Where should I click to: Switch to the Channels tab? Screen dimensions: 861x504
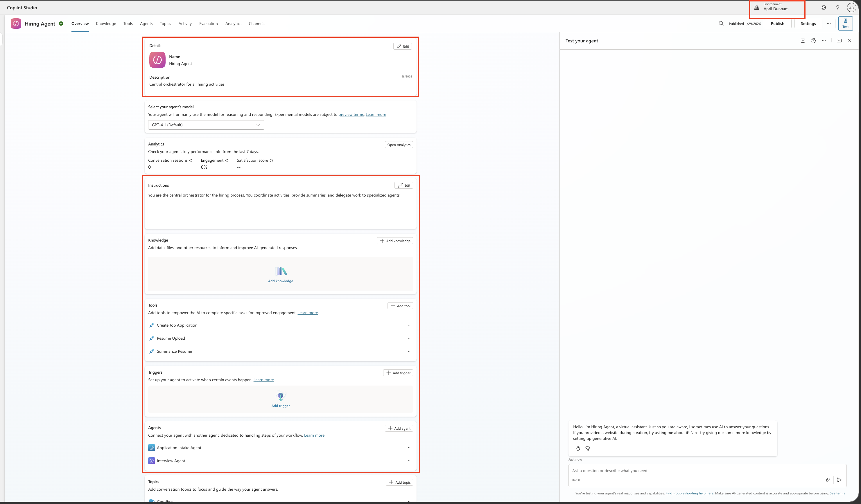[256, 24]
